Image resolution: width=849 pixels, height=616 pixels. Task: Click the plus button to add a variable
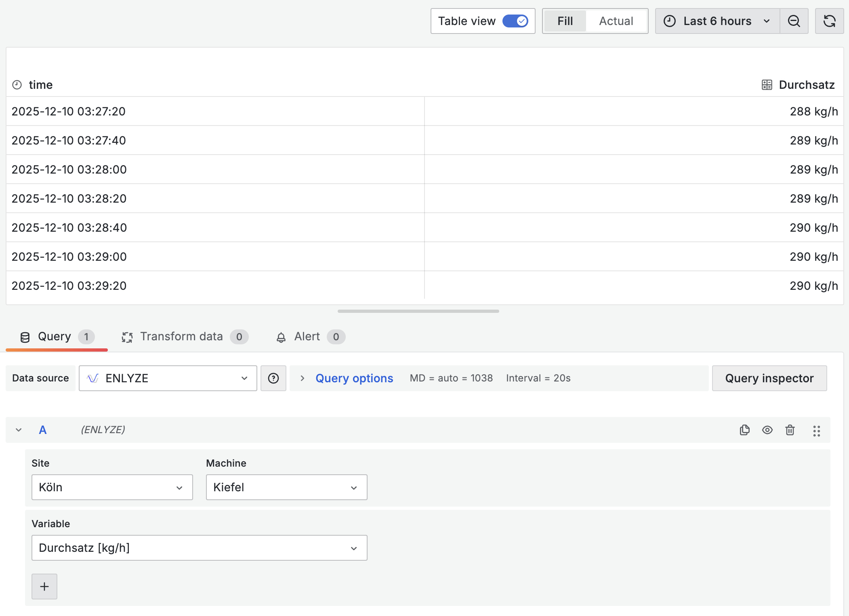click(x=44, y=586)
